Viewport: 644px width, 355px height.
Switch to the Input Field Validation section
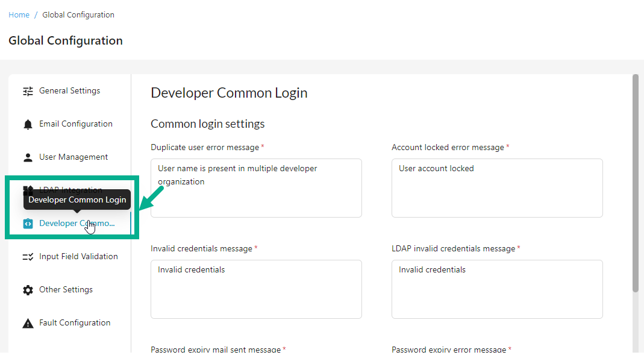78,256
